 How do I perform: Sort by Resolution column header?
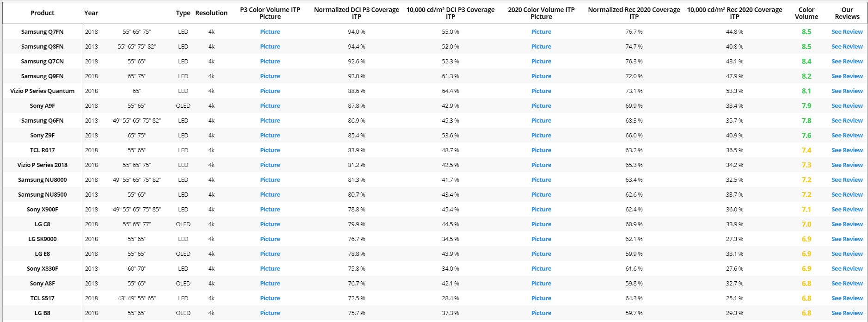tap(211, 13)
